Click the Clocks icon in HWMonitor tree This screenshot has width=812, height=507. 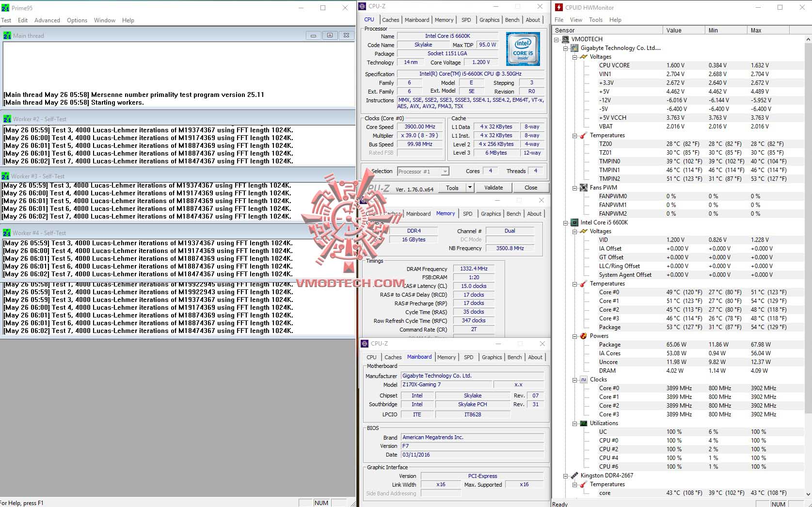click(x=584, y=380)
